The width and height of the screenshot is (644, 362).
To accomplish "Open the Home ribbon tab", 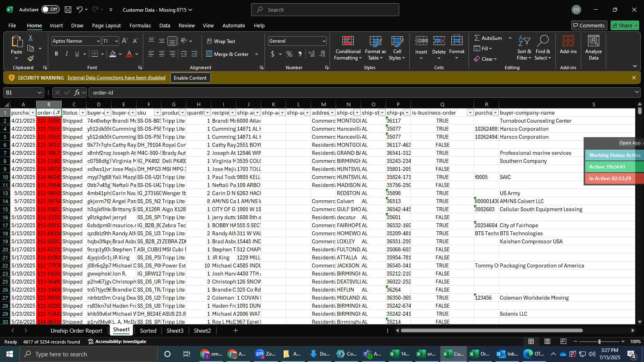I will [34, 25].
